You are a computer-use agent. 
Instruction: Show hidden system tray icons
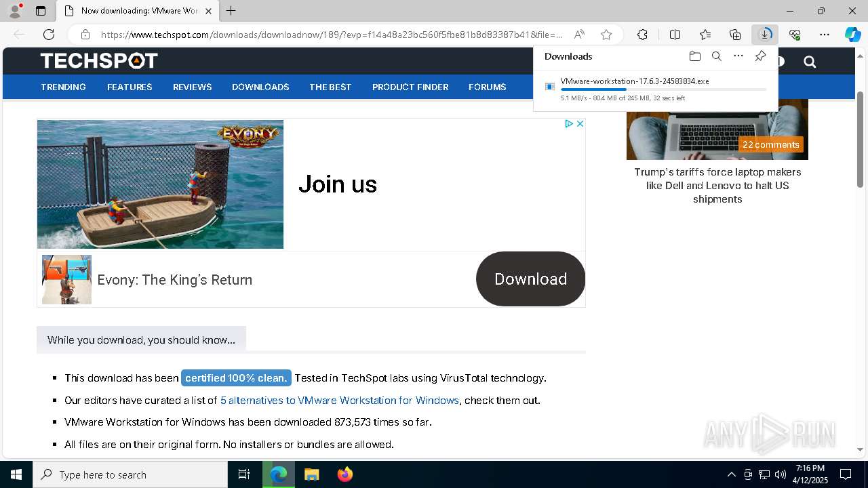tap(731, 474)
